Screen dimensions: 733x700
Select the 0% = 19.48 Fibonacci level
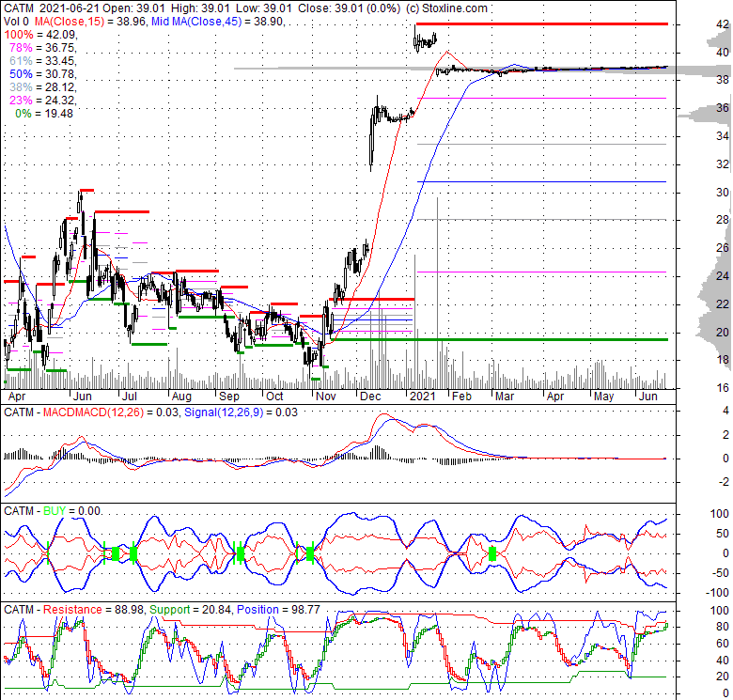(x=44, y=113)
